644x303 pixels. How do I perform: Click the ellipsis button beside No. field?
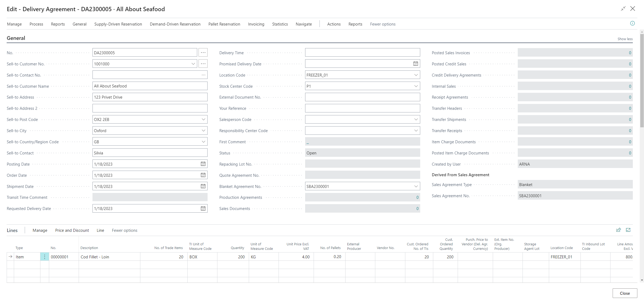pos(203,53)
